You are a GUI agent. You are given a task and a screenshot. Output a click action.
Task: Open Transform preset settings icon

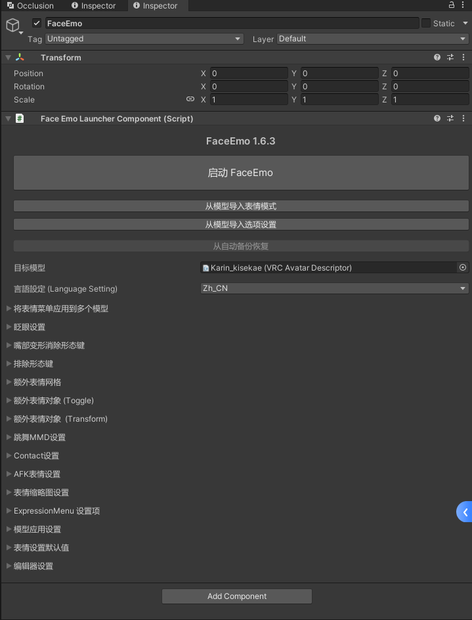pos(450,57)
